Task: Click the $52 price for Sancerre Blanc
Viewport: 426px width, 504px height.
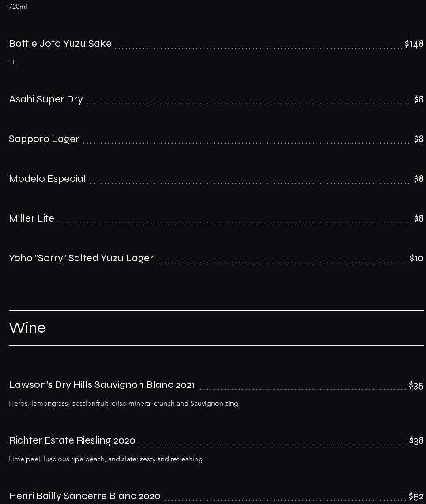Action: pyautogui.click(x=416, y=496)
